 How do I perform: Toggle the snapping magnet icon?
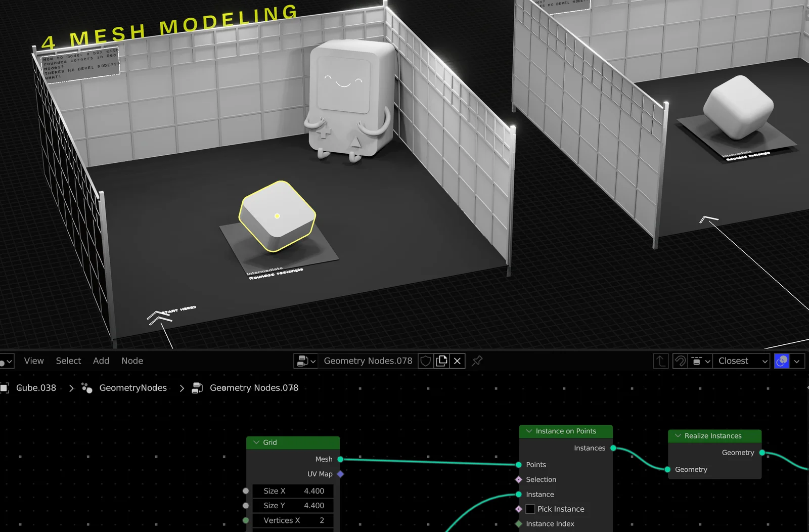pyautogui.click(x=680, y=361)
